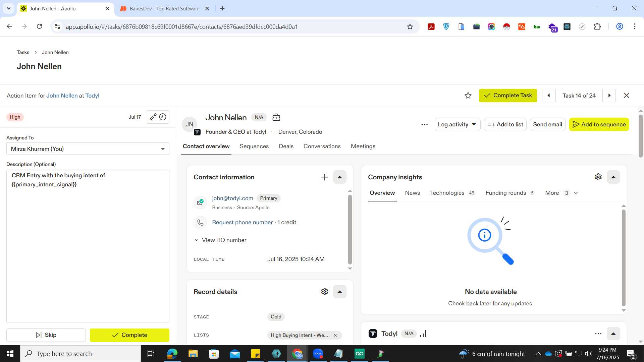Open the John Nellen link in action item
This screenshot has width=644, height=362.
click(x=62, y=96)
